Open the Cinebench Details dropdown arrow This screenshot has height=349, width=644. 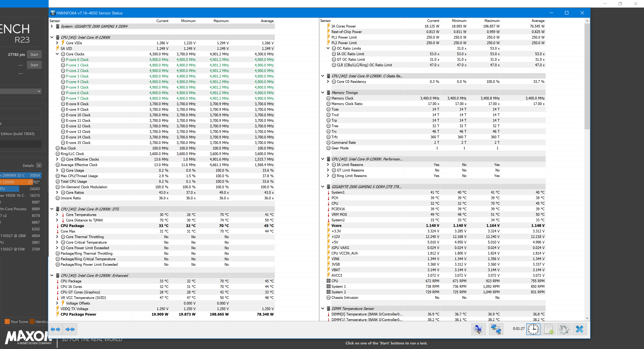[39, 165]
